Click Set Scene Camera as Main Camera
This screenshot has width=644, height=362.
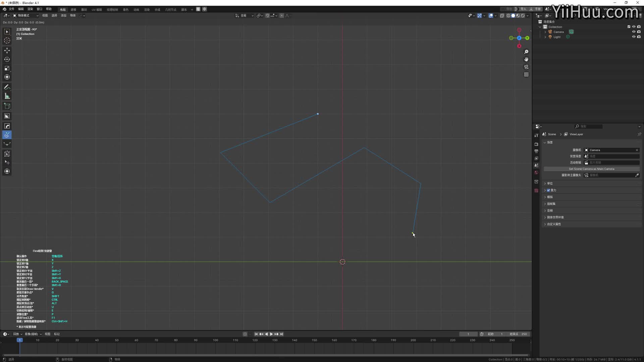tap(591, 169)
